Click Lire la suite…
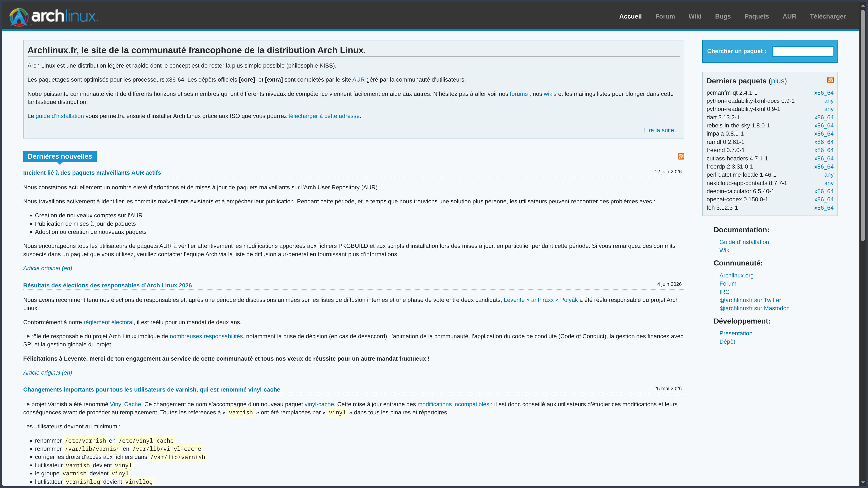 (661, 130)
